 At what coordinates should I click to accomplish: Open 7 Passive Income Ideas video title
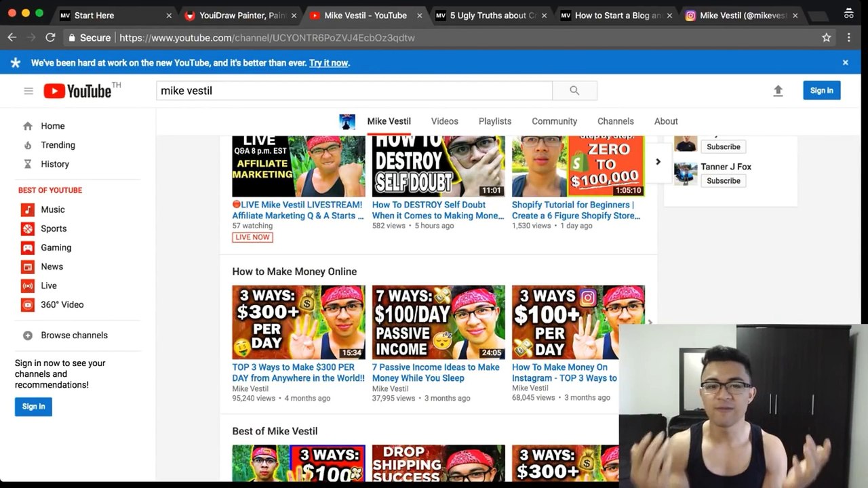(x=436, y=373)
